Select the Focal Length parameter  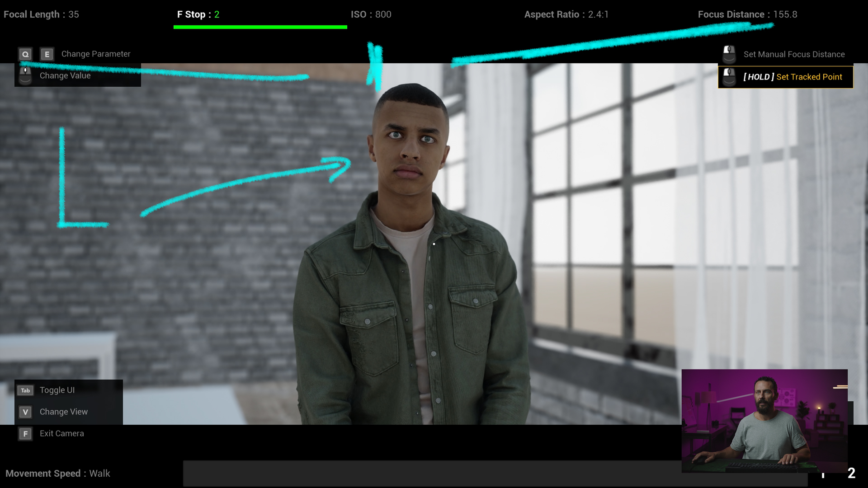pyautogui.click(x=41, y=14)
